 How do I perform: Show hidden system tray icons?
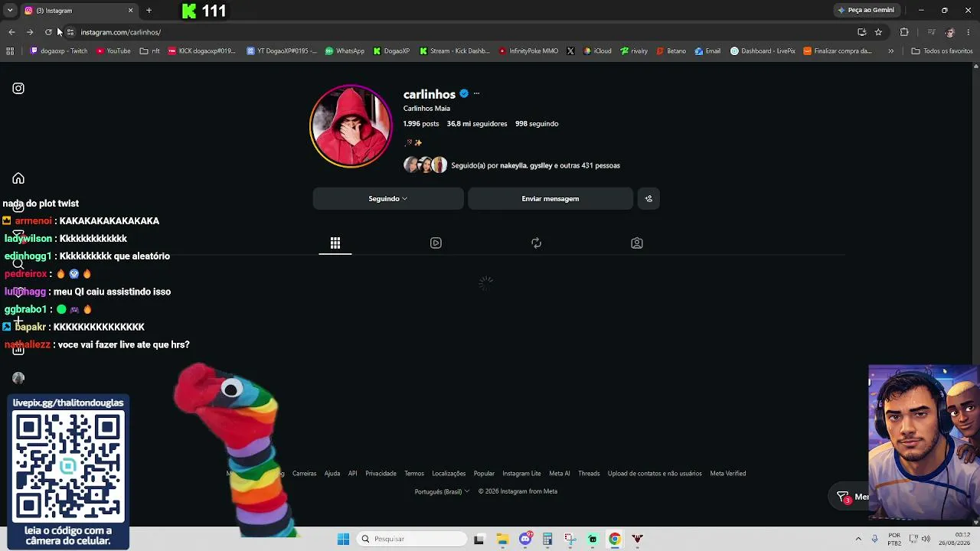(857, 539)
